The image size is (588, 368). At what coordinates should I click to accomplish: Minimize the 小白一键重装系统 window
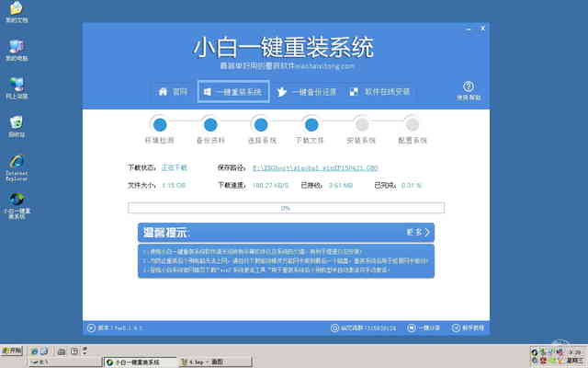click(x=469, y=29)
